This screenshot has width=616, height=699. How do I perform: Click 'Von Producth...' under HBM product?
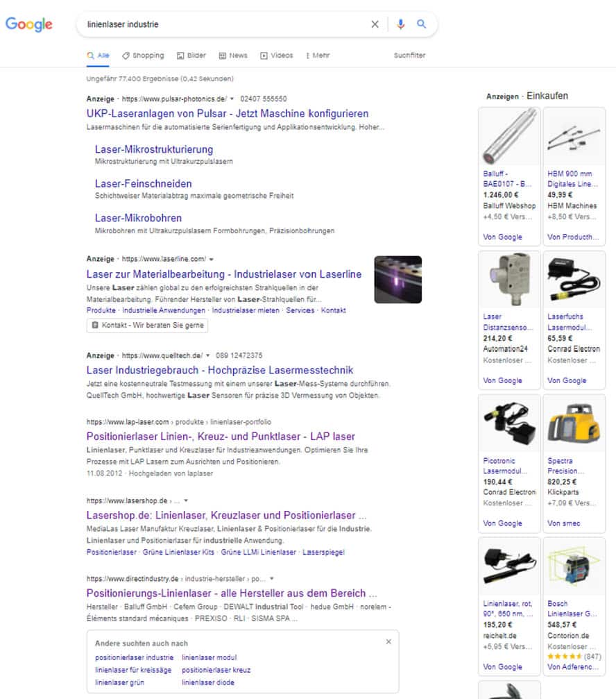(573, 237)
